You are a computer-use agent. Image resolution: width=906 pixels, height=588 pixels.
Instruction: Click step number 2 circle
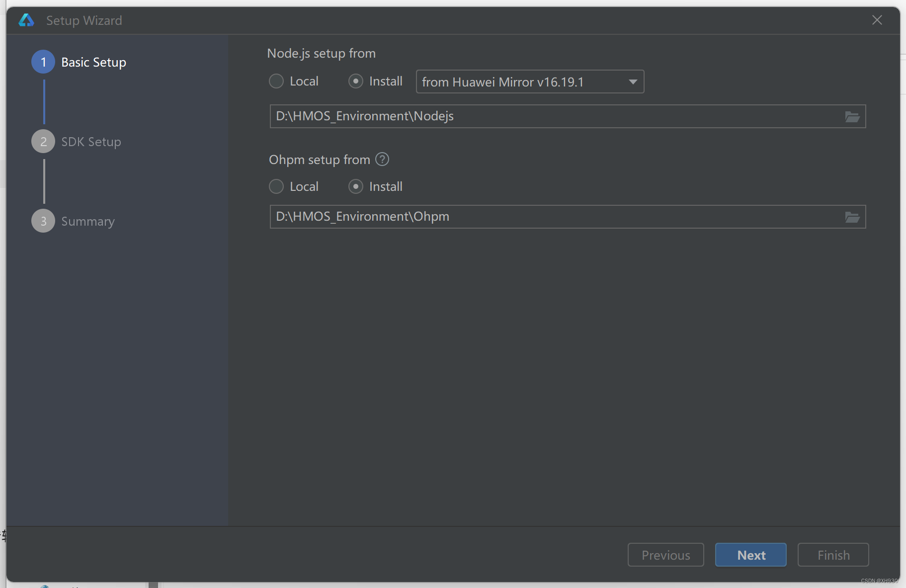43,141
